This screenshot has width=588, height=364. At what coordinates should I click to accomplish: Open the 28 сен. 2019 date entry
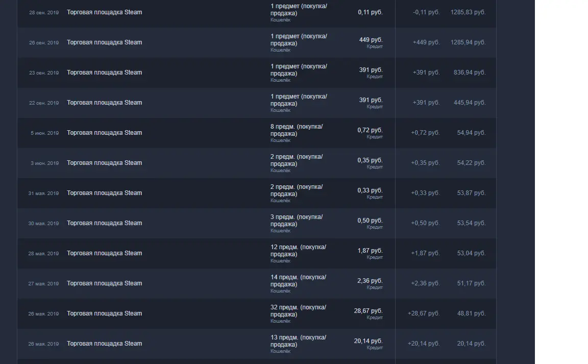[x=44, y=12]
